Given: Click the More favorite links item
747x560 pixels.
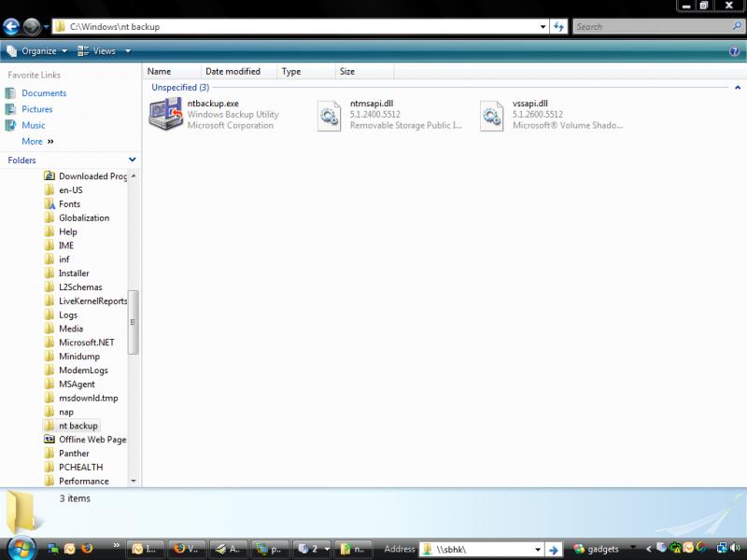Looking at the screenshot, I should coord(37,142).
